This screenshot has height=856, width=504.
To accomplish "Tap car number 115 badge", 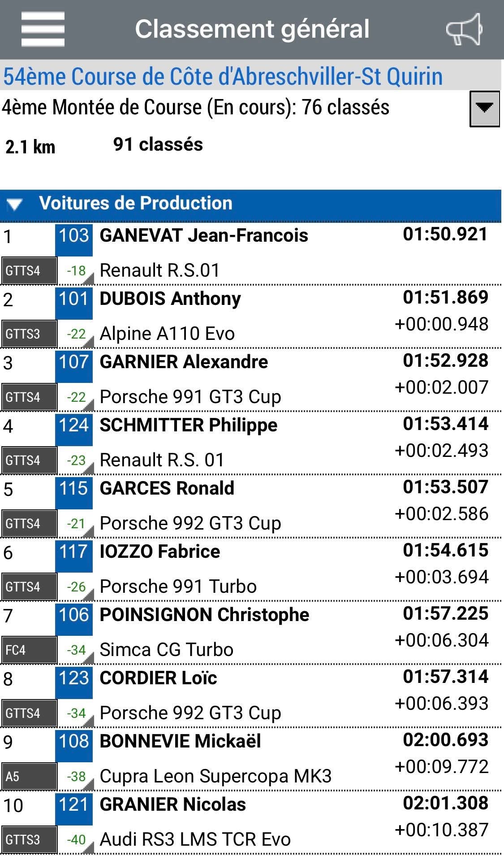I will tap(74, 489).
